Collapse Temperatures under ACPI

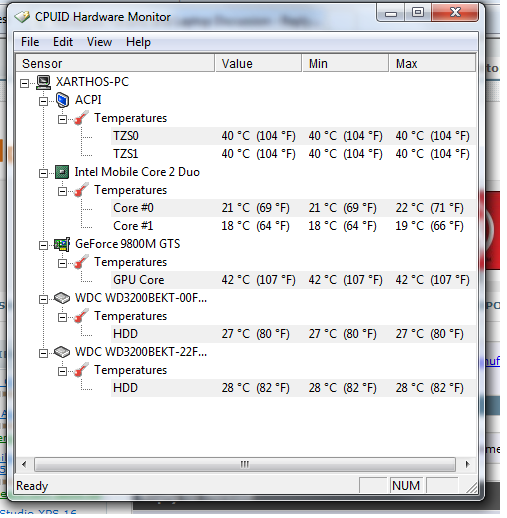(x=62, y=119)
